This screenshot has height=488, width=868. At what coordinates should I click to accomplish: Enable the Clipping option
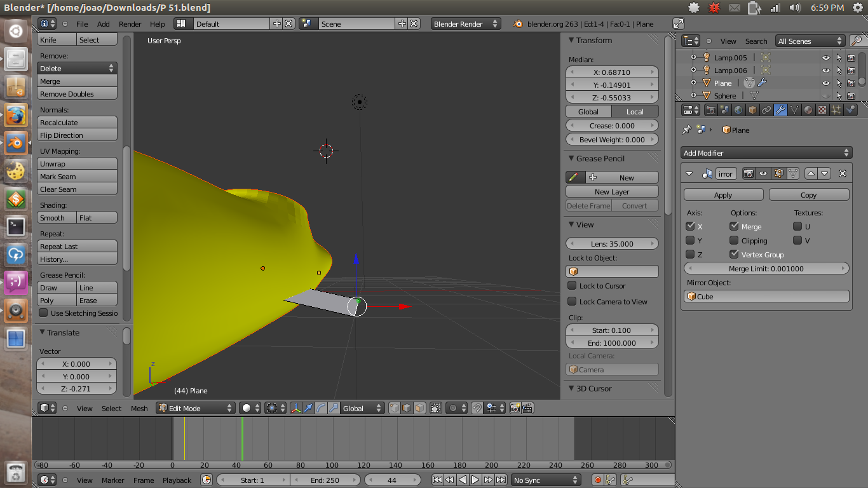coord(734,240)
